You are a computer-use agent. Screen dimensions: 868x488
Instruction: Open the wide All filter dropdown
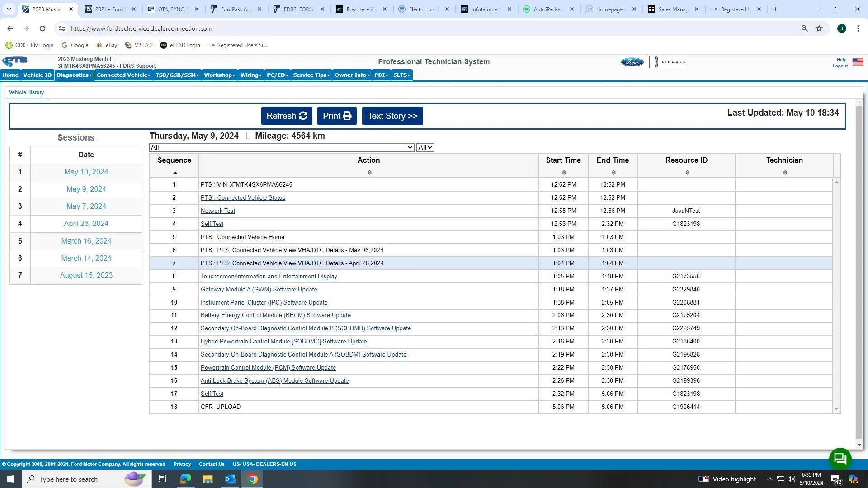pyautogui.click(x=282, y=148)
